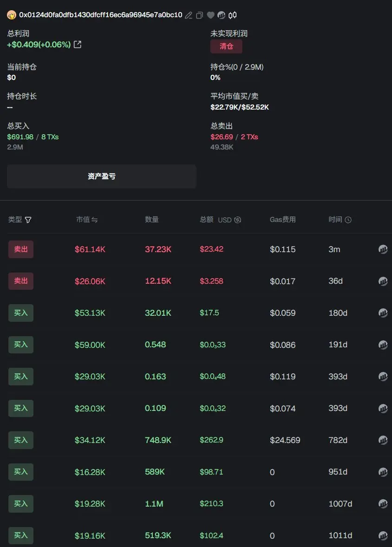Click the quantity 1.1M cell
Image resolution: width=392 pixels, height=547 pixels.
[154, 504]
